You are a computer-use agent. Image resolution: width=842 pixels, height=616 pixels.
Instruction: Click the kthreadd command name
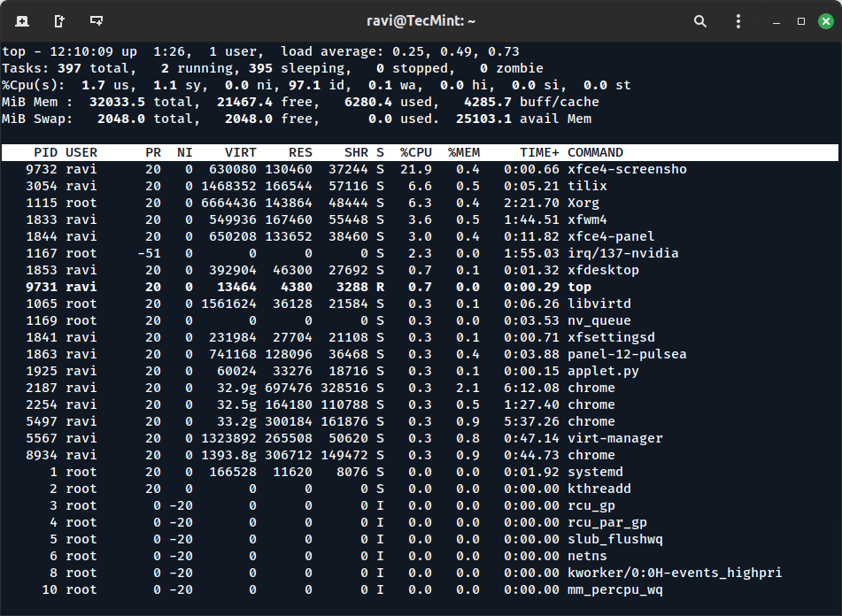click(x=599, y=489)
